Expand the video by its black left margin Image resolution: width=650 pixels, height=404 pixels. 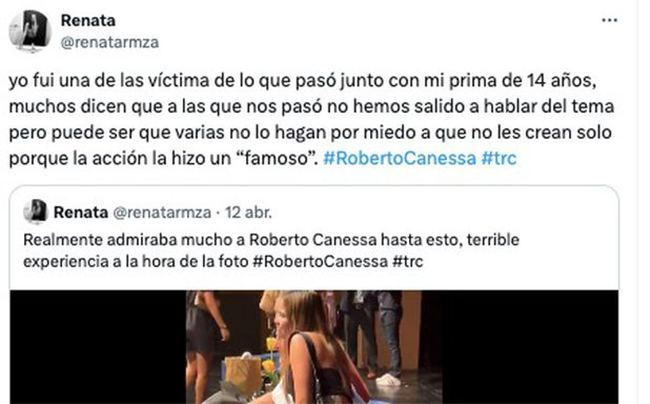[98, 347]
